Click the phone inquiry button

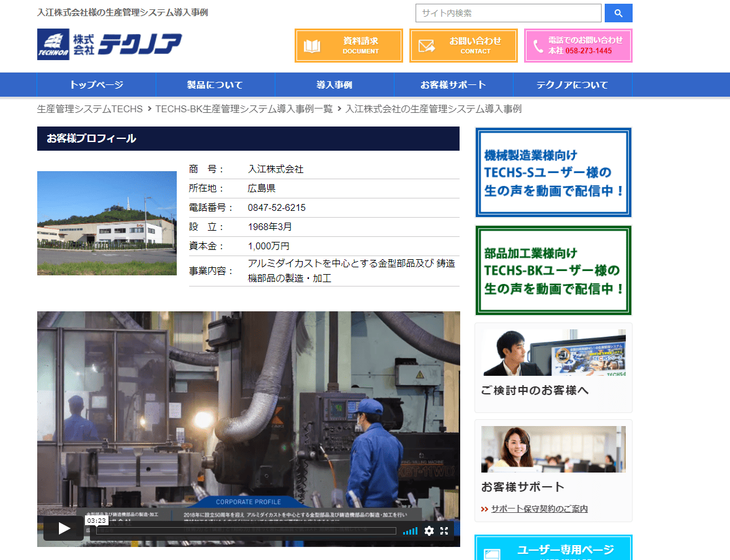click(x=578, y=46)
